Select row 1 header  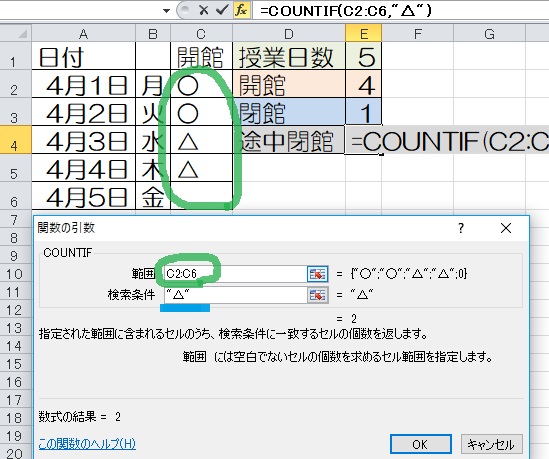click(15, 56)
